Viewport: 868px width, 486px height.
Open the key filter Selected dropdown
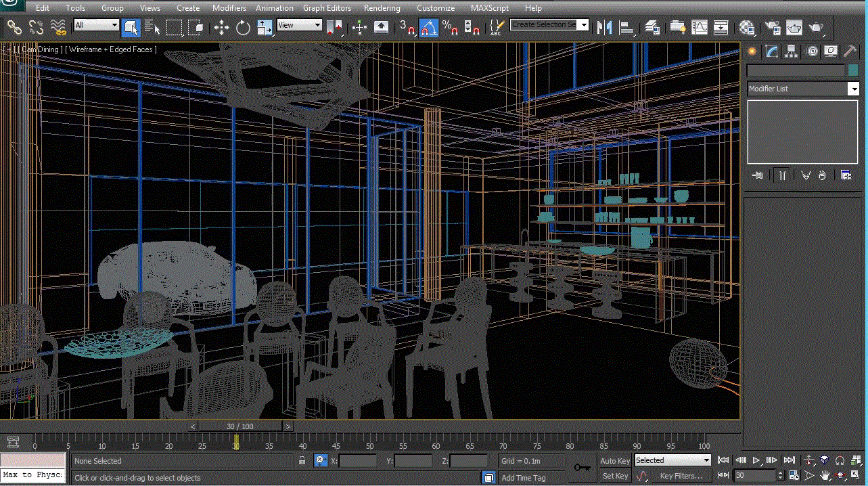pos(672,460)
